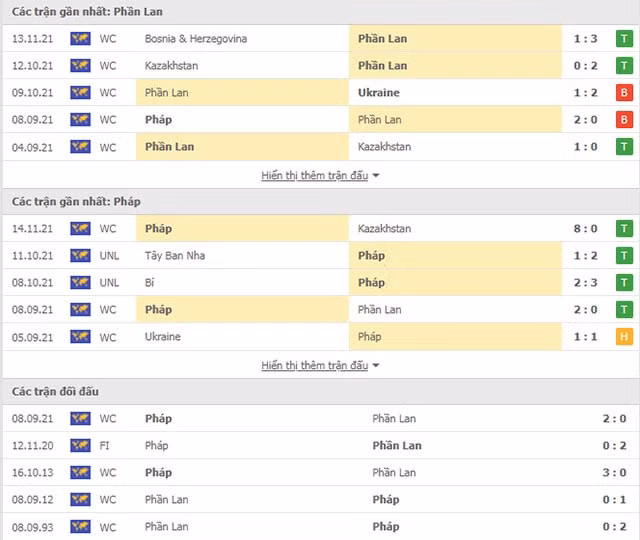Viewport: 640px width, 540px height.
Task: Open the 16.10.13 Pháp 3:0 head-to-head row
Action: pos(320,472)
